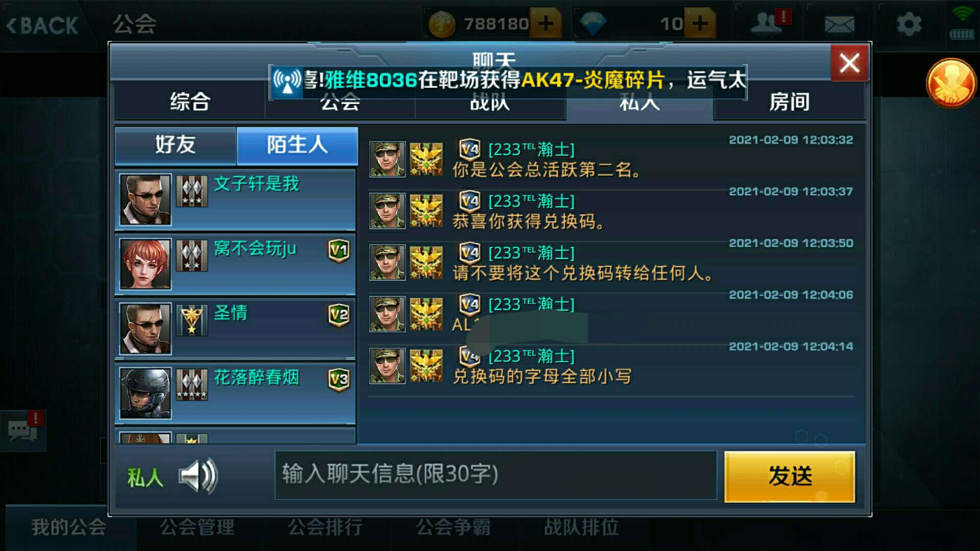The width and height of the screenshot is (980, 551).
Task: Click the 发送 send button
Action: pos(790,476)
